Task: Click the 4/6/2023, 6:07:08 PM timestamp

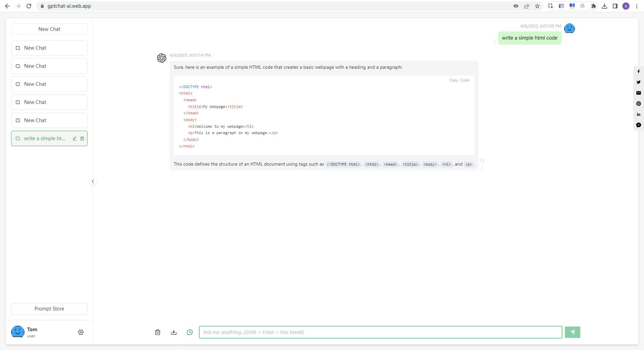Action: point(541,26)
